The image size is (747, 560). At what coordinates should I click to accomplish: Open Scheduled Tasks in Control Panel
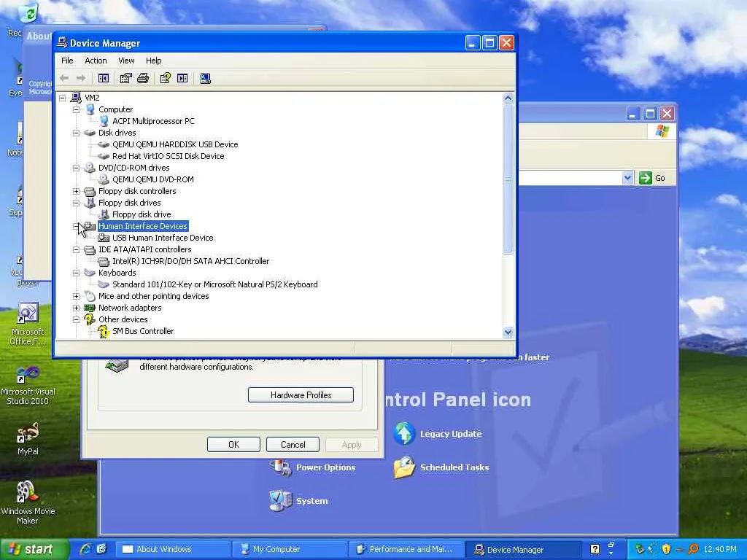click(x=441, y=467)
